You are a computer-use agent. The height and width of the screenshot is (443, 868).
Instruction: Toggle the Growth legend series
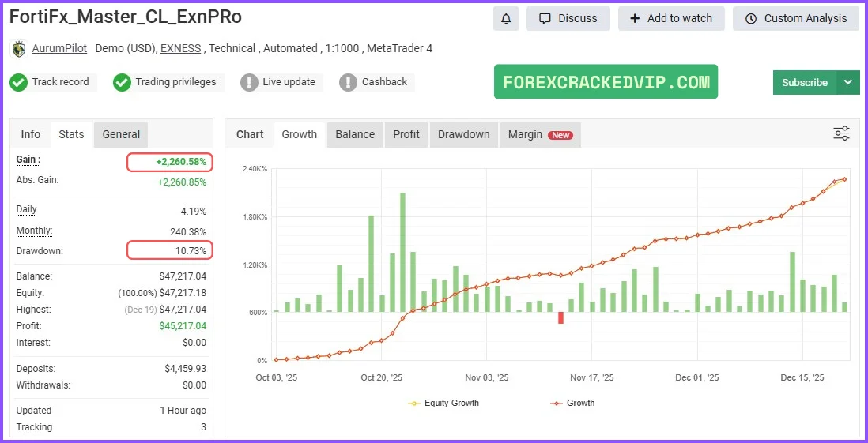(x=572, y=403)
